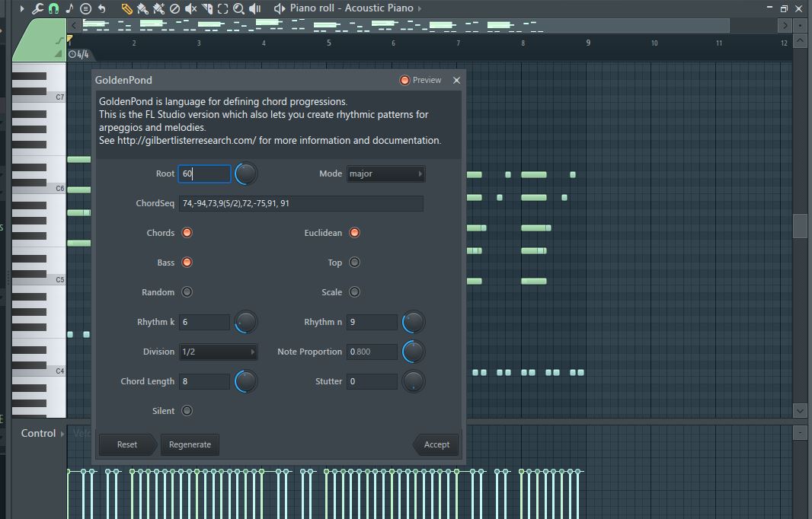This screenshot has height=519, width=812.
Task: Click the Chord Length value field
Action: point(205,381)
